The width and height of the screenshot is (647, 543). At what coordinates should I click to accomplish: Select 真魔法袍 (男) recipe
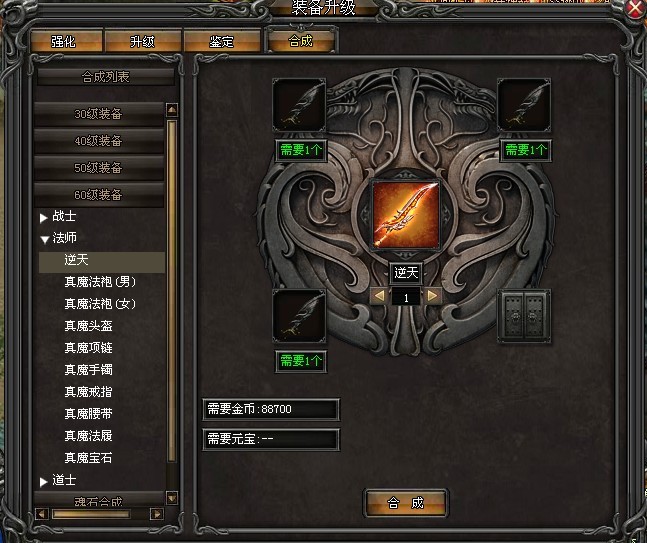pyautogui.click(x=100, y=282)
